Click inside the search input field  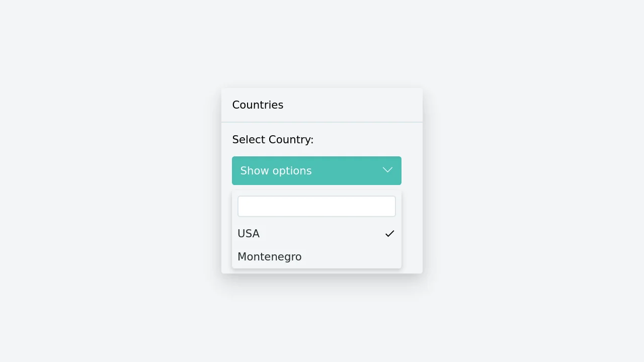point(316,206)
